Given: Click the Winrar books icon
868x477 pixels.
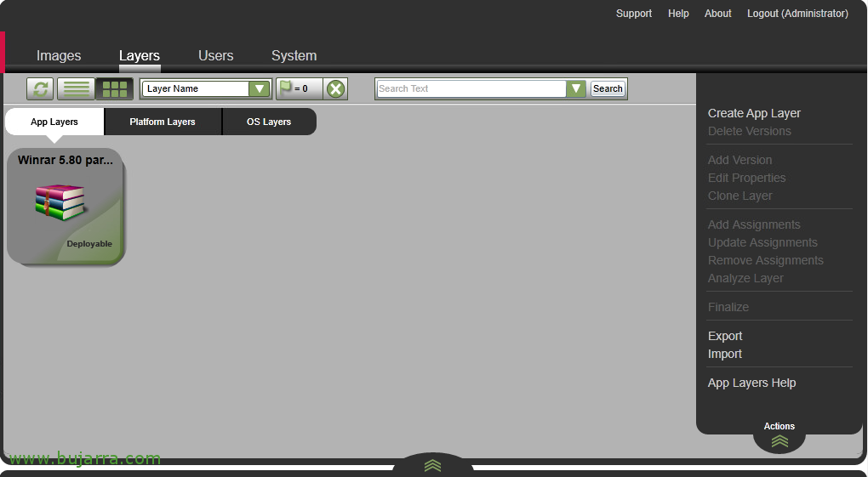Looking at the screenshot, I should (x=60, y=202).
